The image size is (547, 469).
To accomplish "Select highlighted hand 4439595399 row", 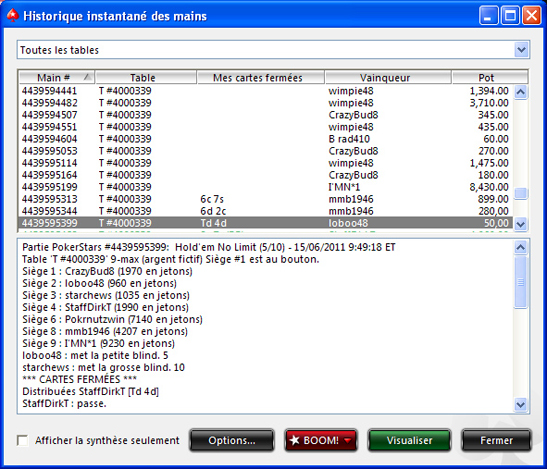I will [x=265, y=223].
